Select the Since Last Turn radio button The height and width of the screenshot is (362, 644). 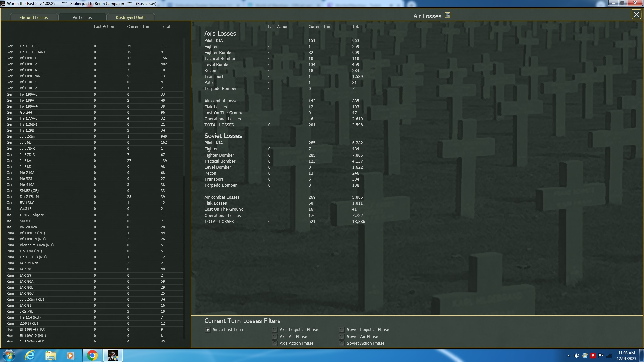point(208,330)
